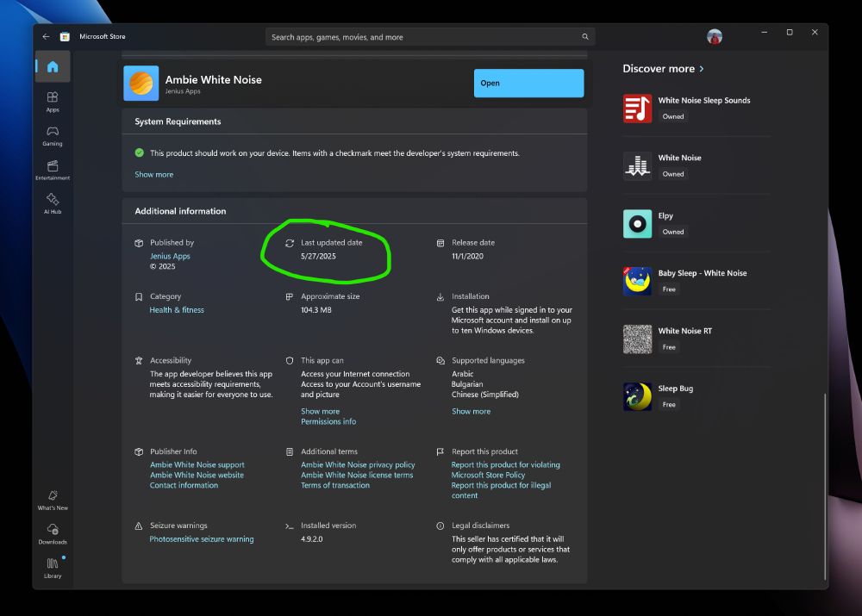Open the Gaming section in sidebar
Image resolution: width=862 pixels, height=616 pixels.
[x=53, y=136]
